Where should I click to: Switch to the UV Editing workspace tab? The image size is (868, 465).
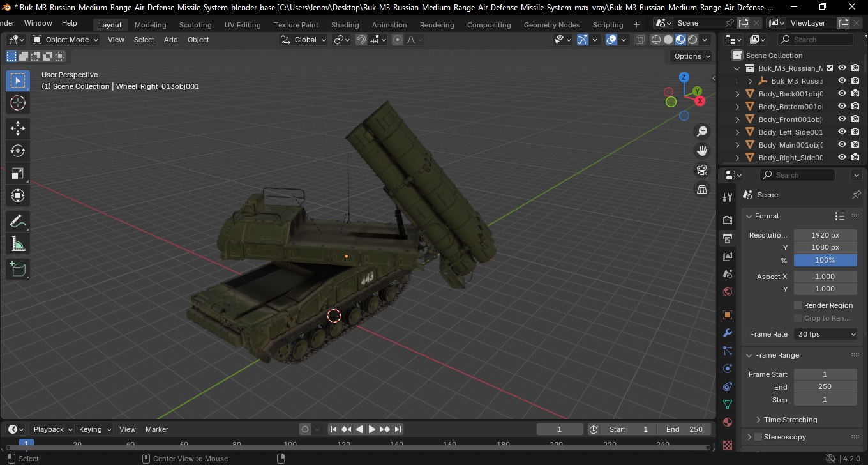[243, 25]
